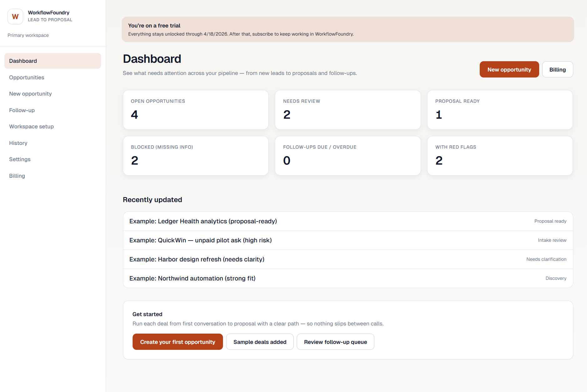Select New opportunity in the sidebar
The width and height of the screenshot is (587, 392).
pyautogui.click(x=30, y=93)
